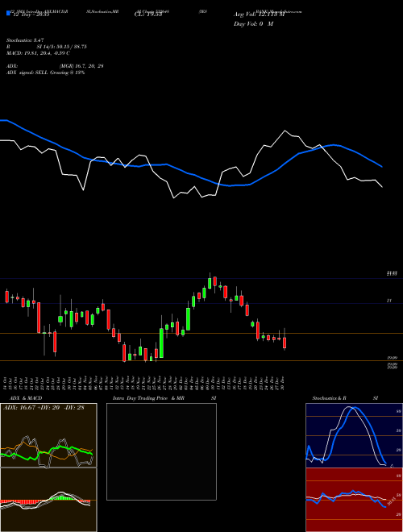The image size is (403, 532).
Task: Click the 21 price-axis label
Action: 389,301
